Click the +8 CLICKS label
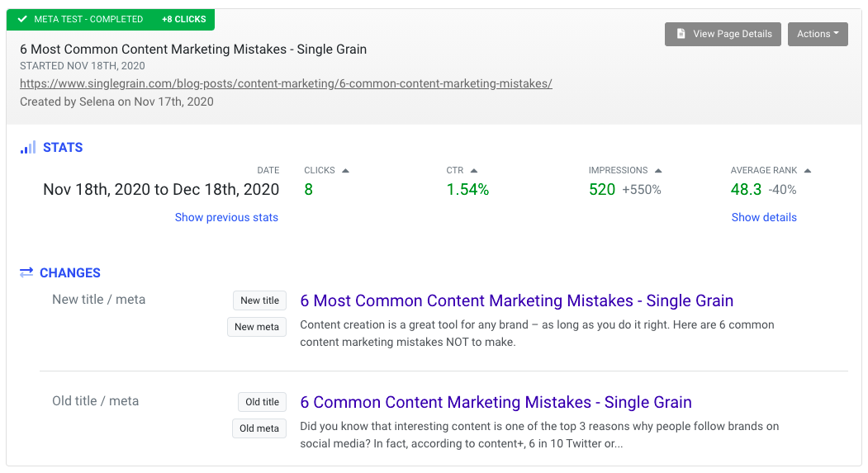This screenshot has width=868, height=473. [184, 19]
